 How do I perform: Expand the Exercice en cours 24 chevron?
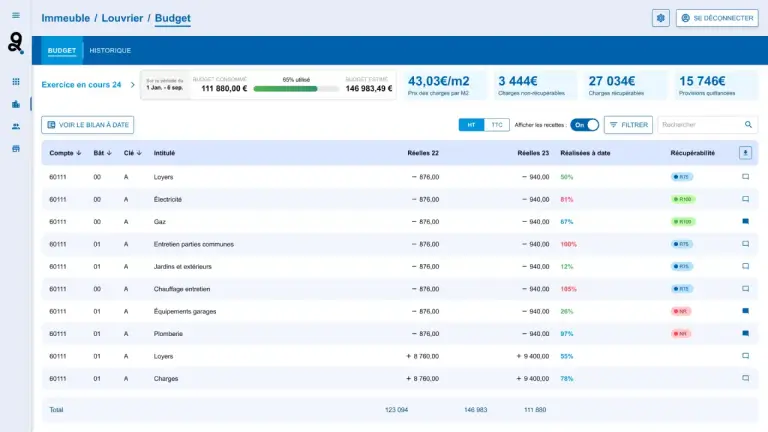coord(132,85)
